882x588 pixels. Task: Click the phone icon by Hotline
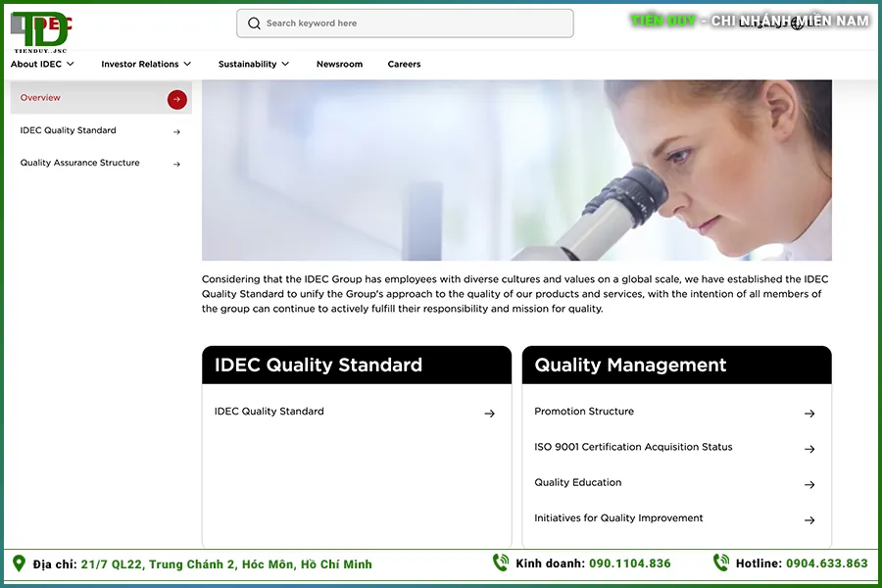coord(721,563)
